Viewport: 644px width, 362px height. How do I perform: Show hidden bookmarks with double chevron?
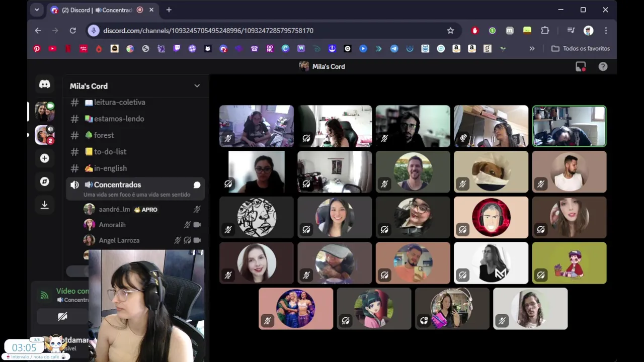(532, 49)
